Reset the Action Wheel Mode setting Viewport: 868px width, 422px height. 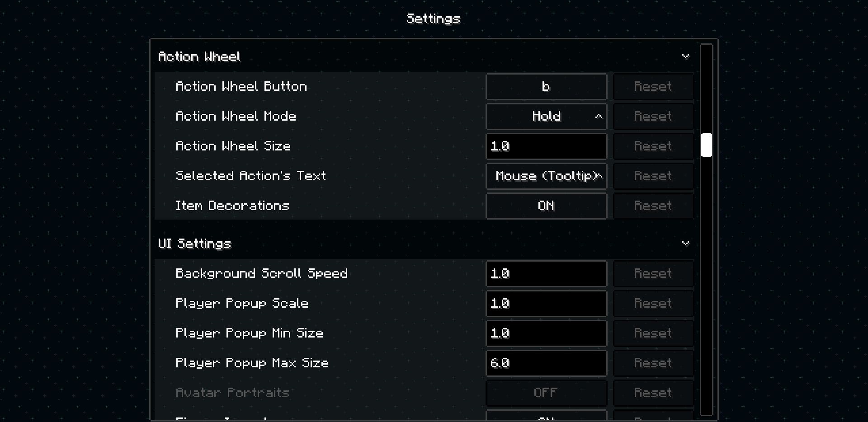pos(653,116)
